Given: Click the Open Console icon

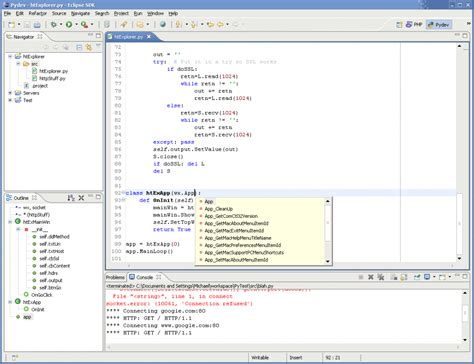Looking at the screenshot, I should coord(442,277).
